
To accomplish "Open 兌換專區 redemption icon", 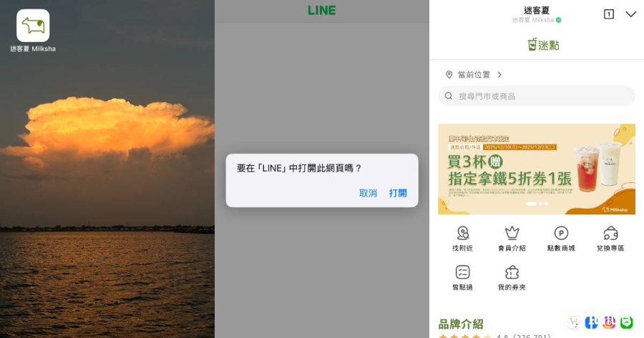I will [x=610, y=239].
